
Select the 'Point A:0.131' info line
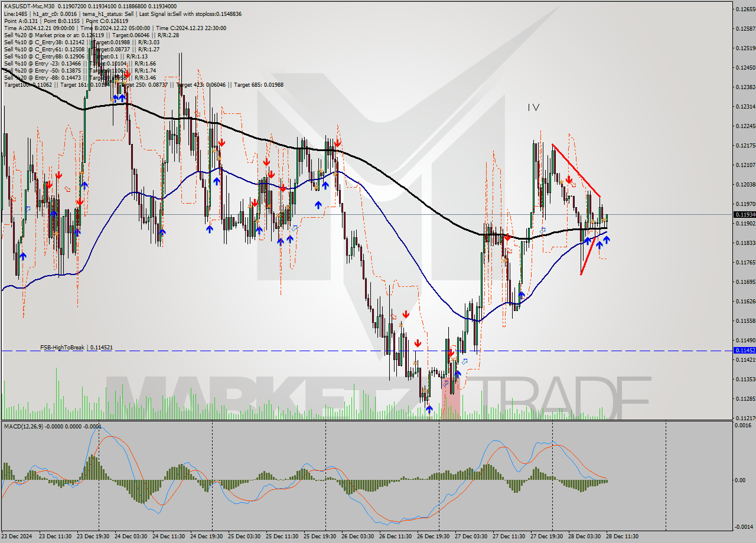pos(66,21)
